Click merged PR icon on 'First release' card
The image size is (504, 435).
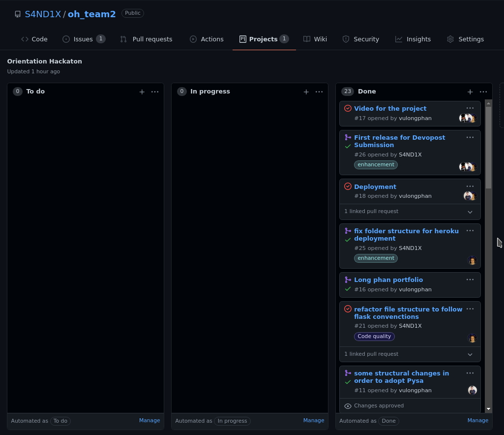tap(348, 137)
